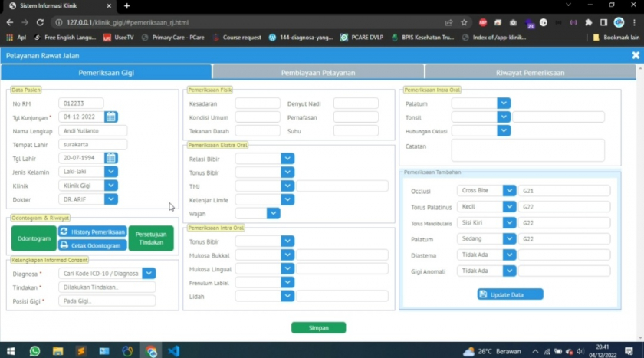Switch to the Pembiayaan Pelayanan tab
Viewport: 644px width, 358px height.
[317, 73]
